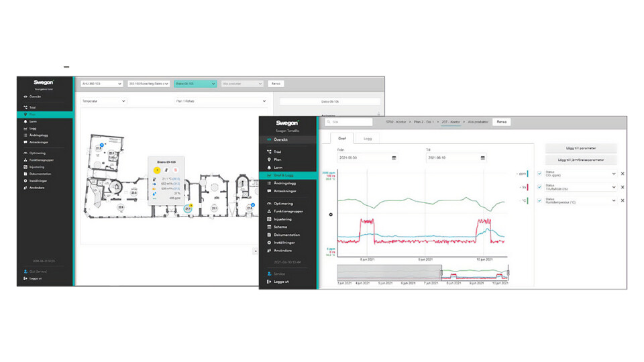Open the calendar picker for the Till date
The width and height of the screenshot is (644, 362).
482,158
